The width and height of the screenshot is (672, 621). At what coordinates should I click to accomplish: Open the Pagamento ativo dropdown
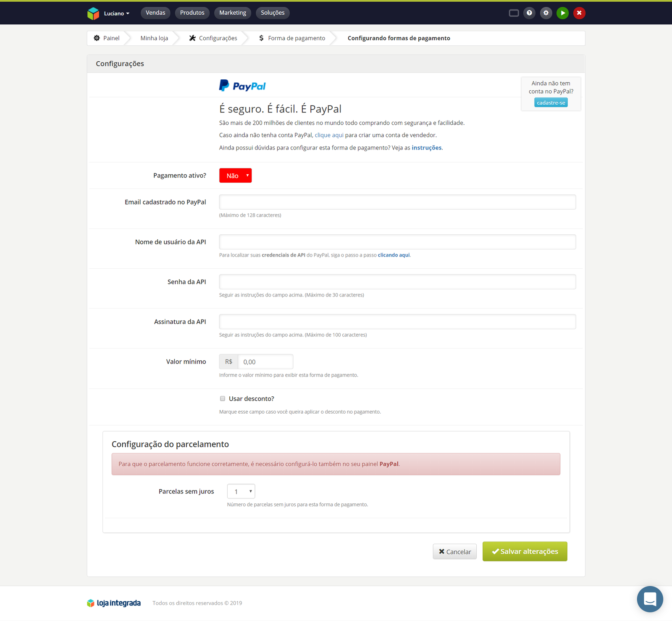pyautogui.click(x=235, y=176)
